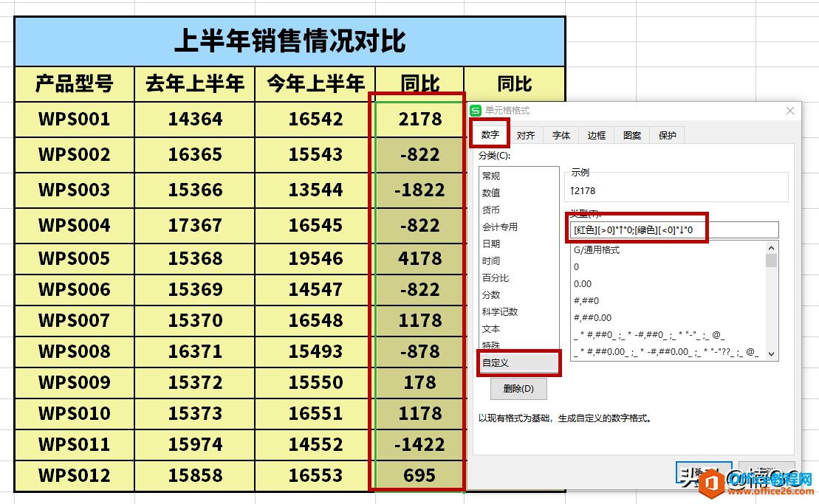Click the 删除(D) button
819x504 pixels.
coord(518,389)
